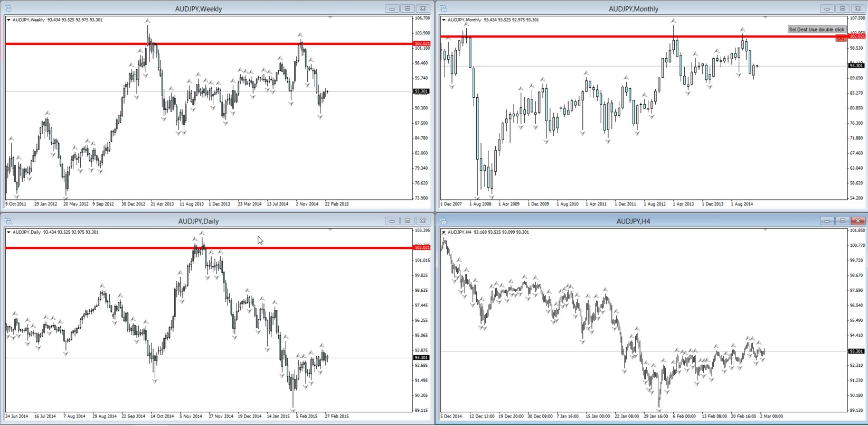Click the red (X) tag in Monthly chart
The image size is (868, 426).
pyautogui.click(x=841, y=39)
